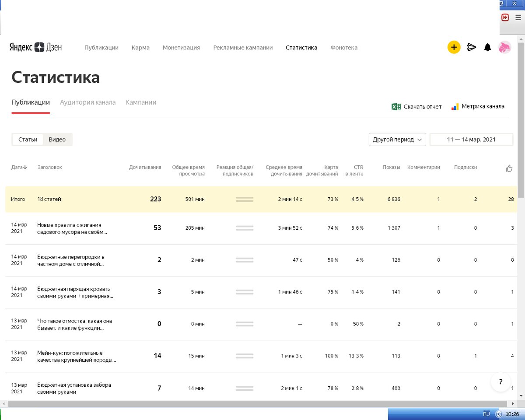525x420 pixels.
Task: Switch to Кампании tab
Action: tap(141, 102)
